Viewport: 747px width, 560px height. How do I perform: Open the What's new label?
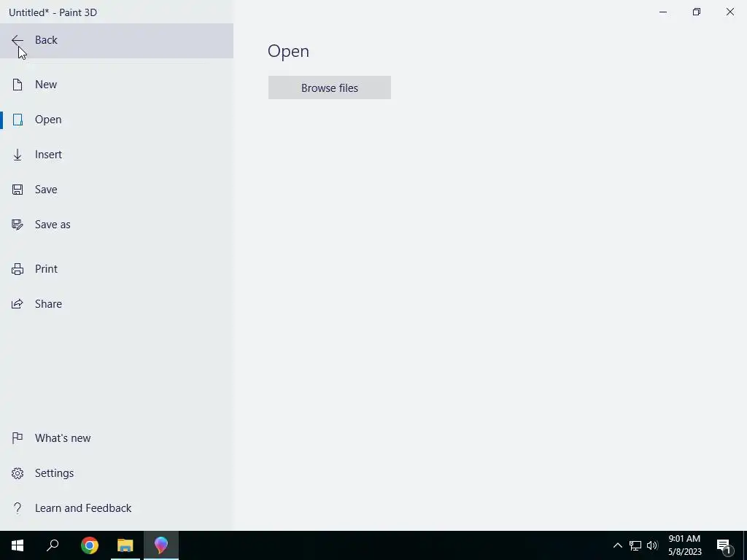click(63, 438)
